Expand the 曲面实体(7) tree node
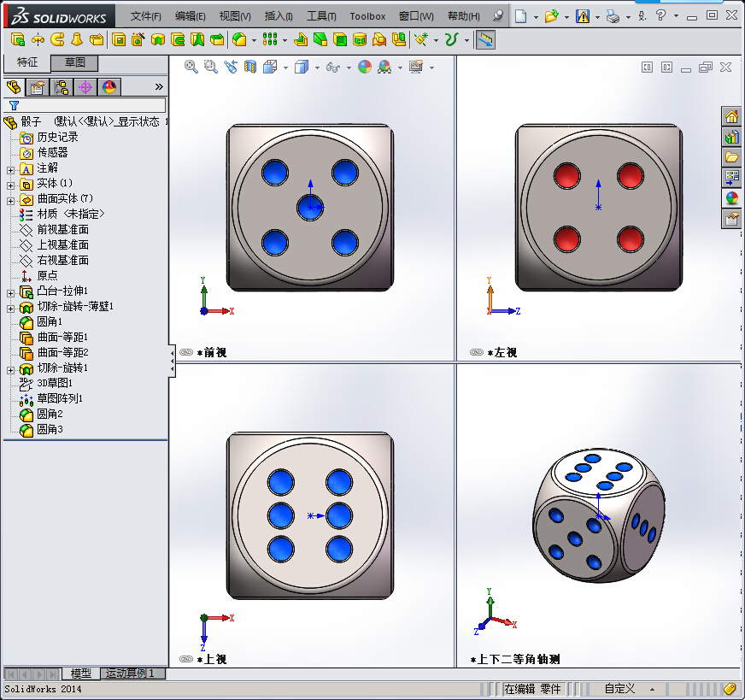The height and width of the screenshot is (700, 745). (10, 201)
